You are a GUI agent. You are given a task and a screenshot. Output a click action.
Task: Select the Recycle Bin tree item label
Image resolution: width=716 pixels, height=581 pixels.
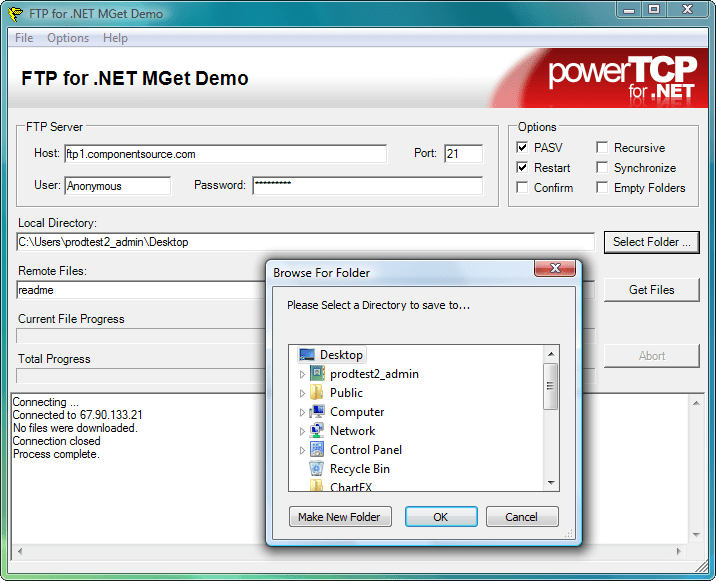[360, 469]
